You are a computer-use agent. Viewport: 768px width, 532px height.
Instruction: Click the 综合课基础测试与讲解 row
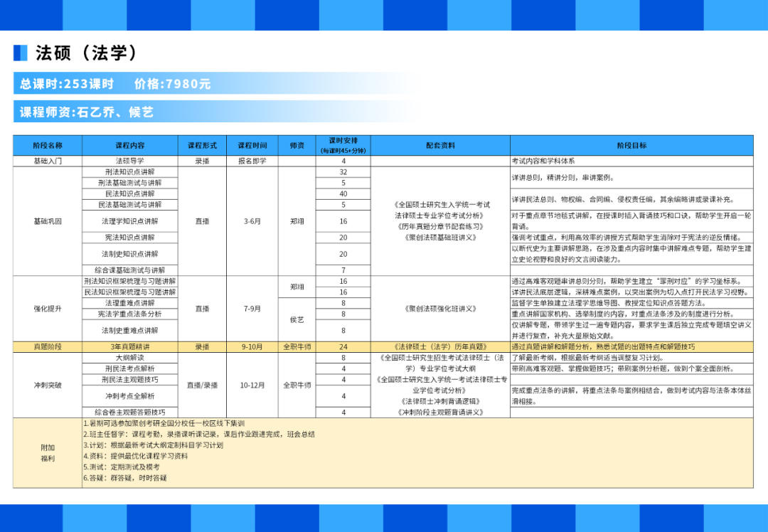point(130,270)
